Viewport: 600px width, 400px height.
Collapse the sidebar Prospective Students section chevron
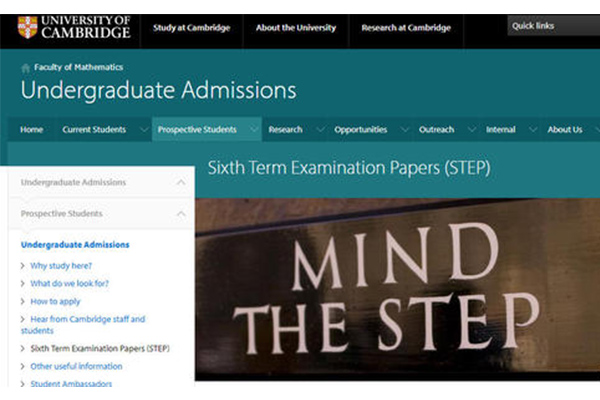coord(181,214)
